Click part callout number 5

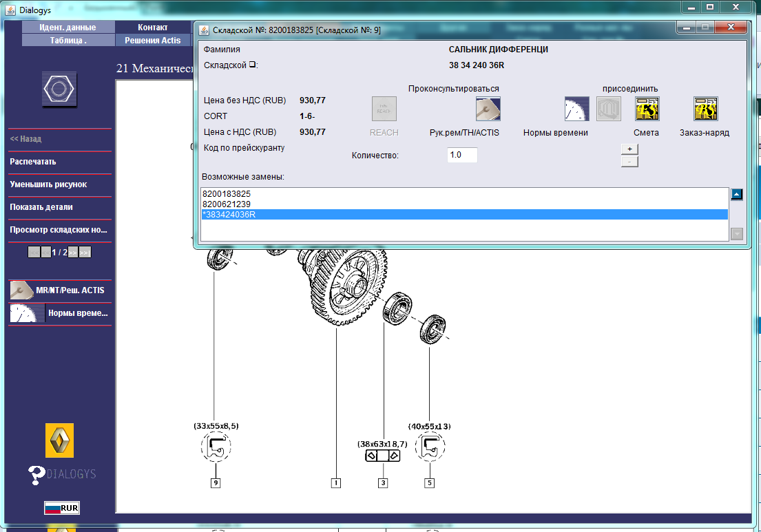pos(430,482)
